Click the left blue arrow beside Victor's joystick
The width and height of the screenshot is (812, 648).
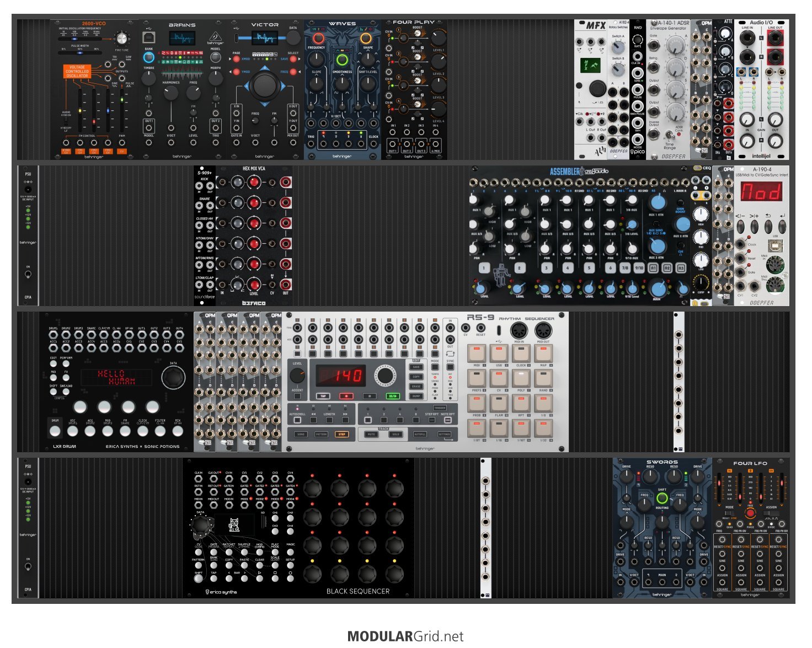(x=247, y=86)
